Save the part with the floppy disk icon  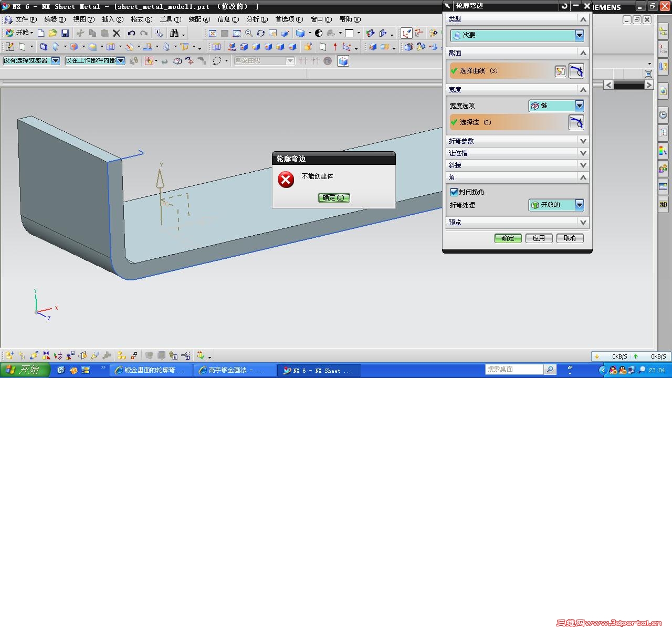pos(65,33)
